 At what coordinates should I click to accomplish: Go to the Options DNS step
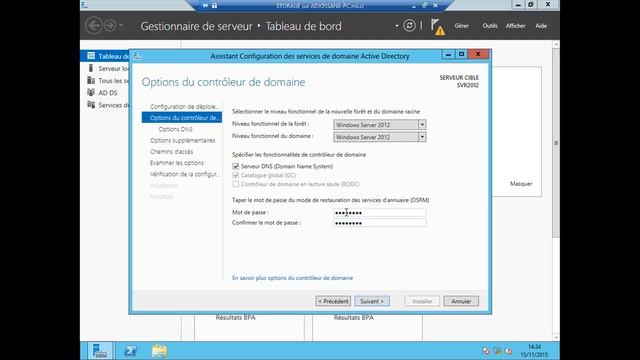(x=176, y=129)
